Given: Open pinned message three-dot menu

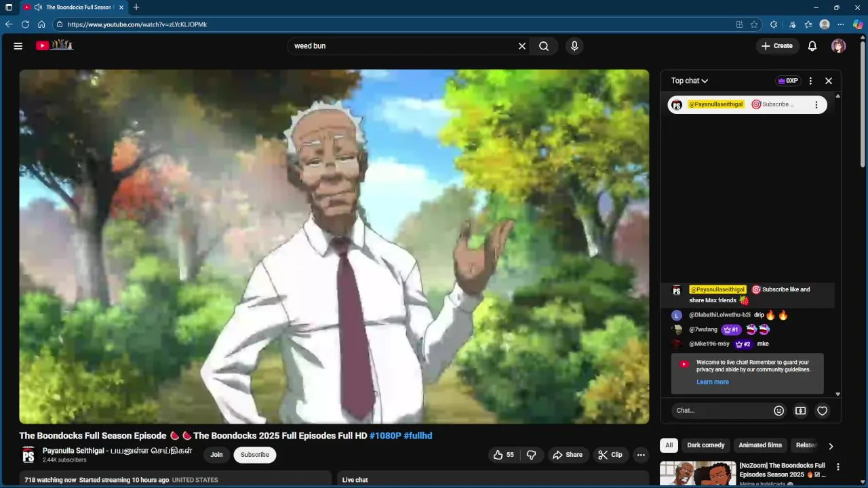Looking at the screenshot, I should (x=816, y=104).
